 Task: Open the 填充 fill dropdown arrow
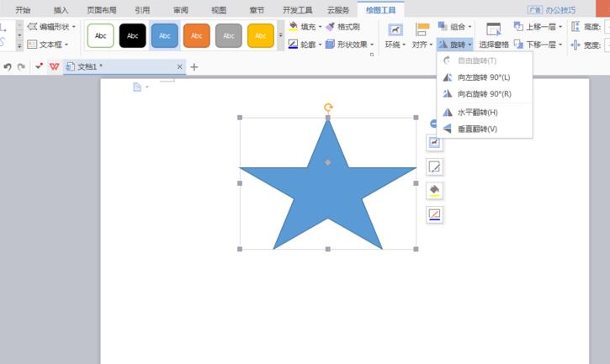[320, 27]
